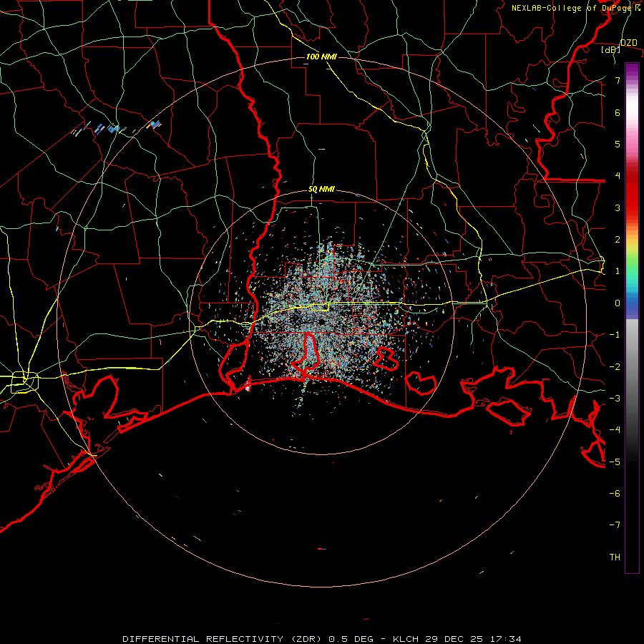Click the -6 tick on the color scale
This screenshot has height=644, width=644.
point(615,493)
